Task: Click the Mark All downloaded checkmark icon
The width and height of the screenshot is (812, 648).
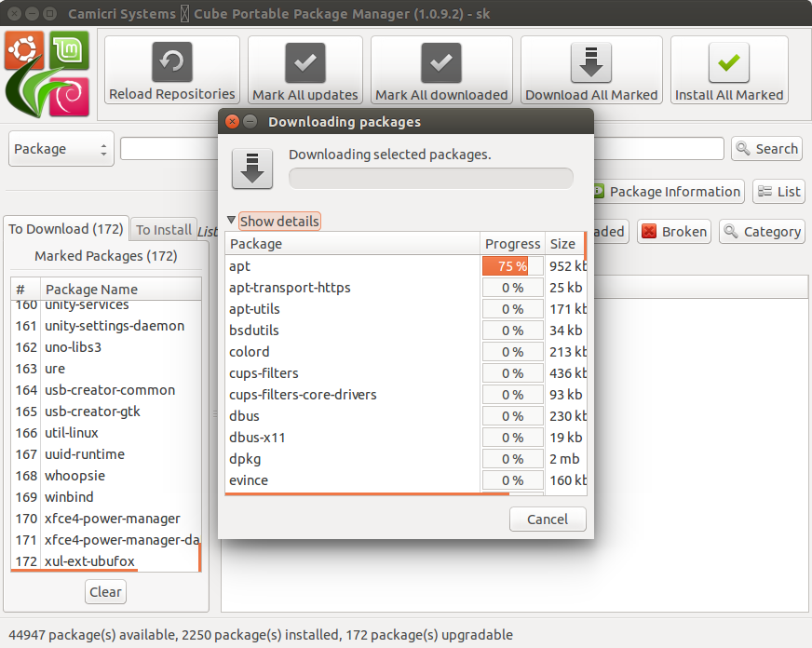Action: (441, 62)
